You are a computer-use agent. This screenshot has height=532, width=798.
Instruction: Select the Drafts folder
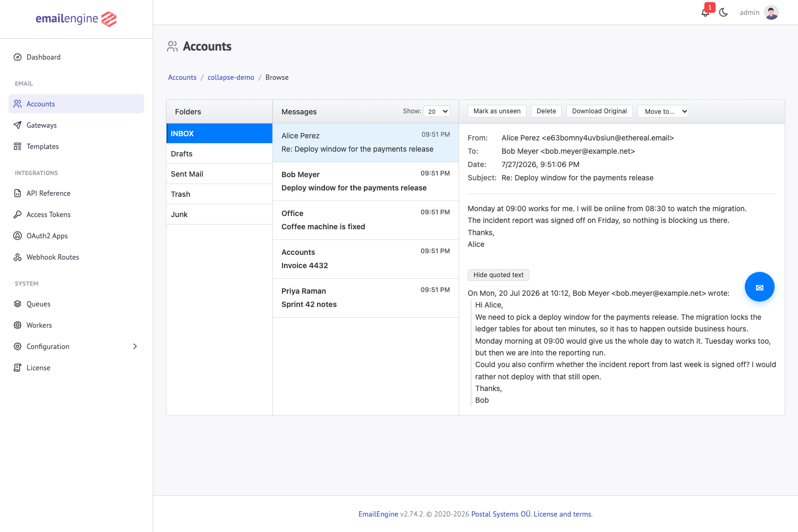click(219, 154)
